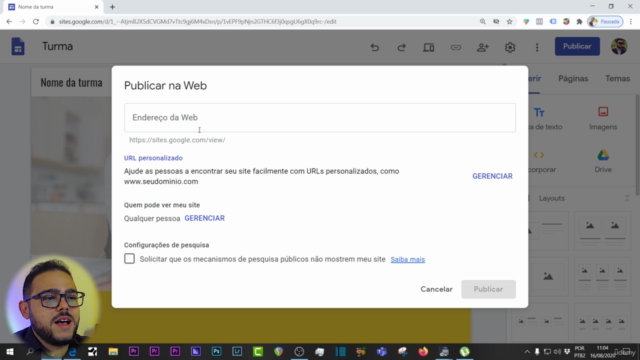Viewport: 640px width, 360px height.
Task: Click the disabled Publicar dialog button
Action: 488,289
